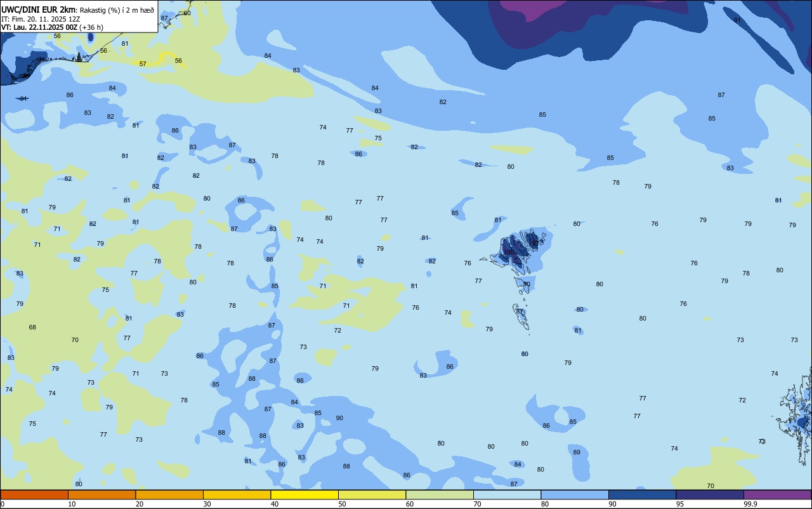812x509 pixels.
Task: Click the 70–80 pale blue legend swatch
Action: [x=507, y=494]
